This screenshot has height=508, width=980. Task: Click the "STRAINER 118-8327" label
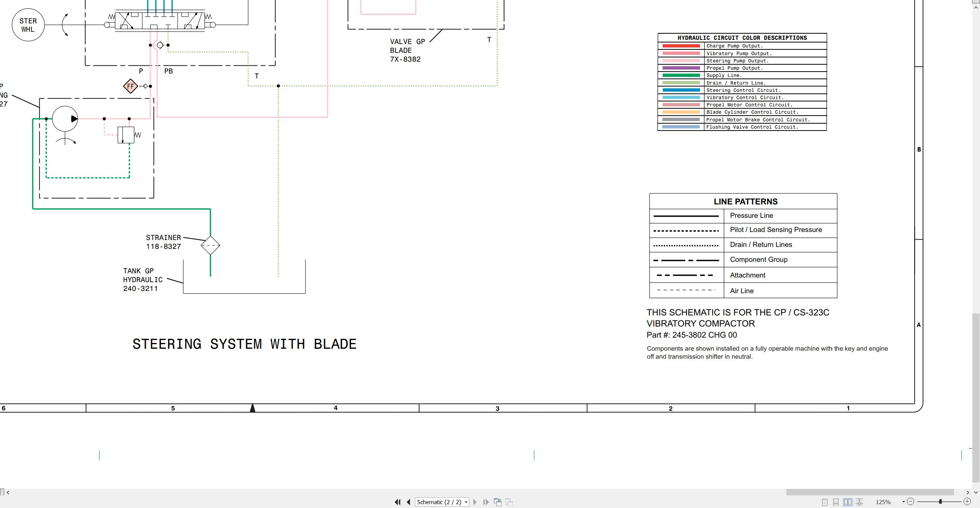tap(163, 242)
